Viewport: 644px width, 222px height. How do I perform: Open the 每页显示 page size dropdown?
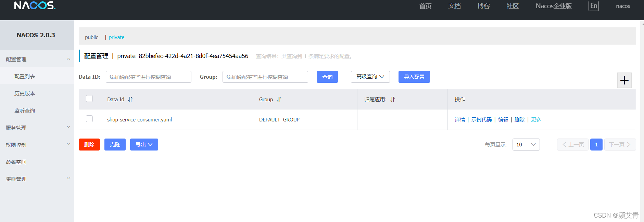pos(526,144)
